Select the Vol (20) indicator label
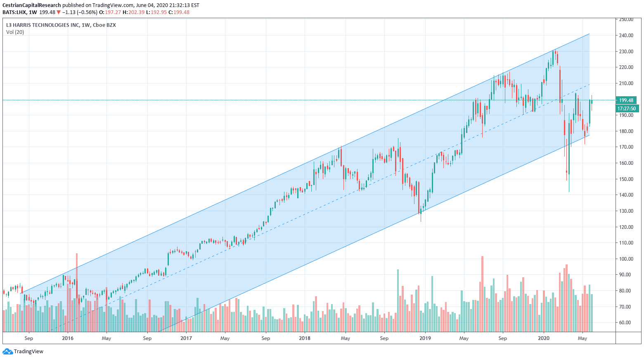 [x=15, y=32]
